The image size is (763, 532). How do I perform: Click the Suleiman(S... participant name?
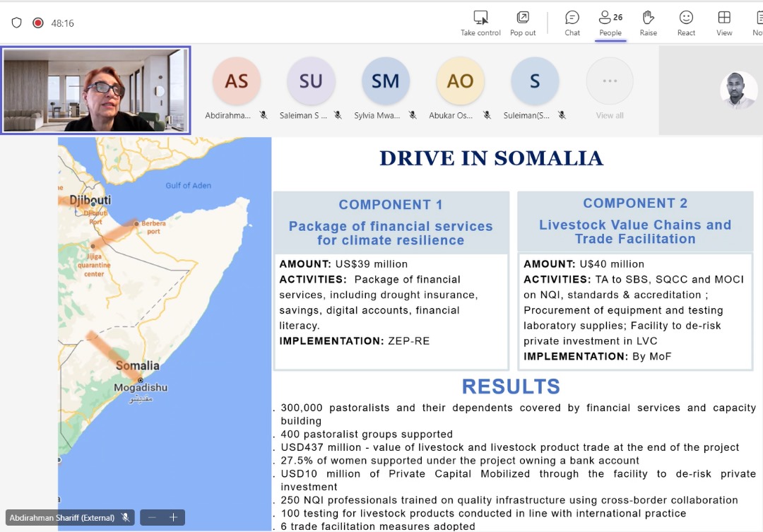click(526, 115)
